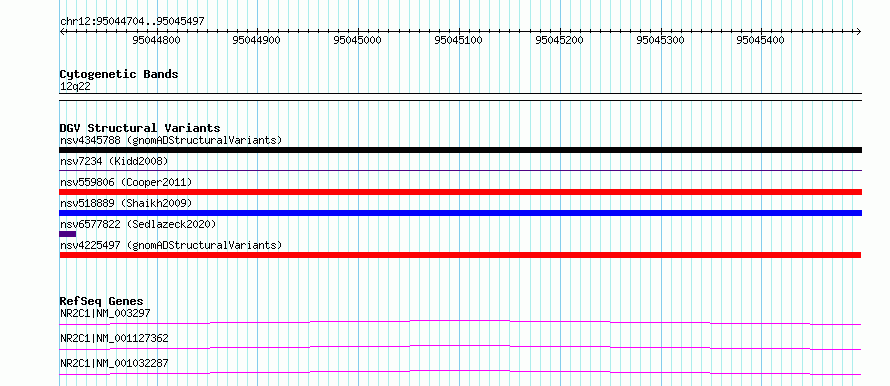Viewport: 890px width, 386px height.
Task: Select the DGV Structural Variants track title
Action: tap(140, 128)
